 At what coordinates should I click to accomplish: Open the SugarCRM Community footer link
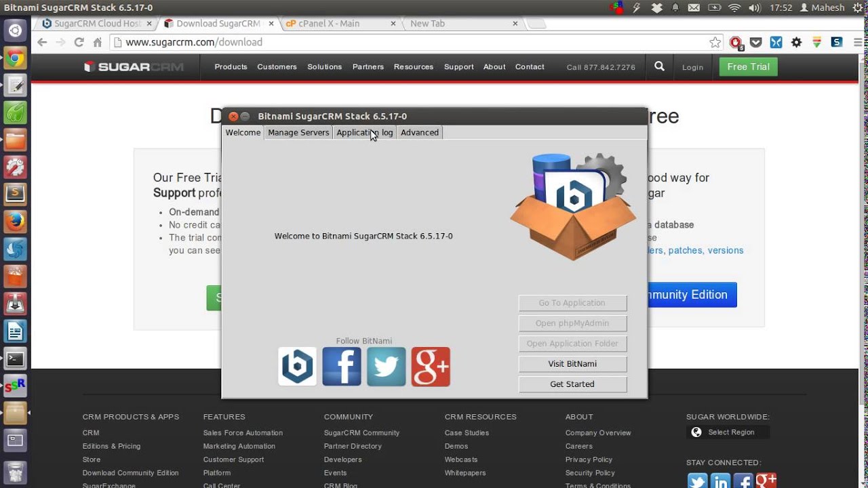click(361, 433)
